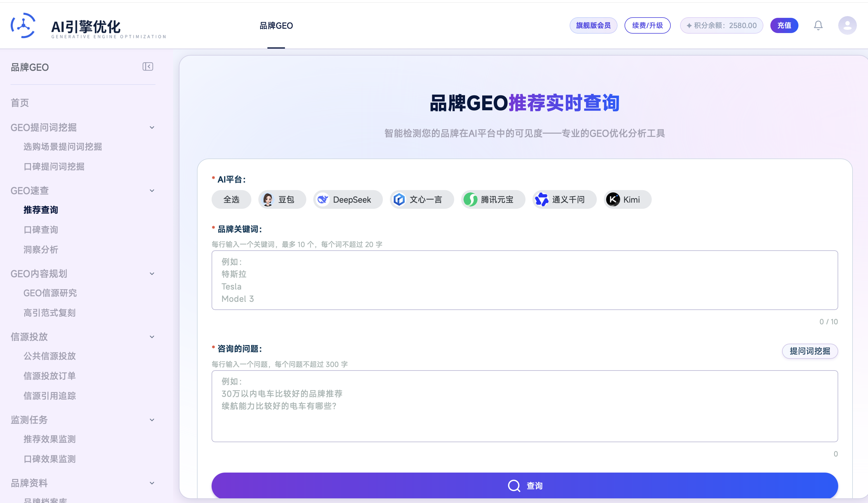This screenshot has height=503, width=868.
Task: Click the 监测任务 section header
Action: click(x=29, y=420)
